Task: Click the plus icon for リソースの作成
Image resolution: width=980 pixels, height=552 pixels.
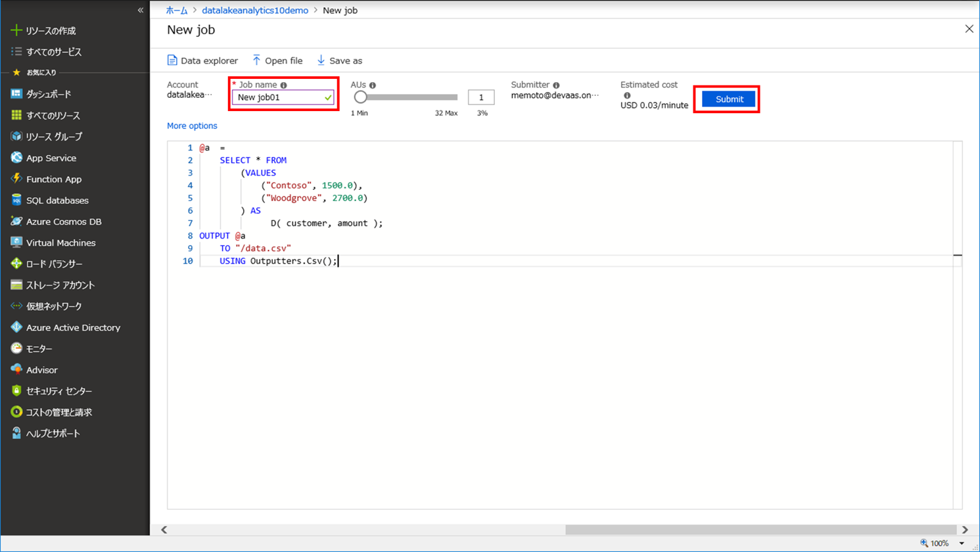Action: [x=16, y=30]
